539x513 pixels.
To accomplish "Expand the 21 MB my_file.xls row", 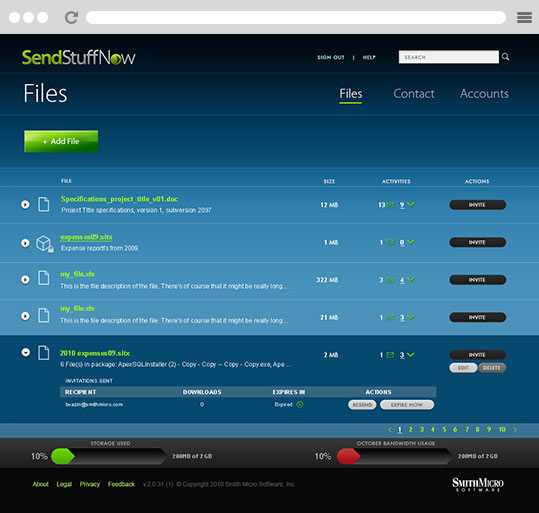I will (25, 316).
